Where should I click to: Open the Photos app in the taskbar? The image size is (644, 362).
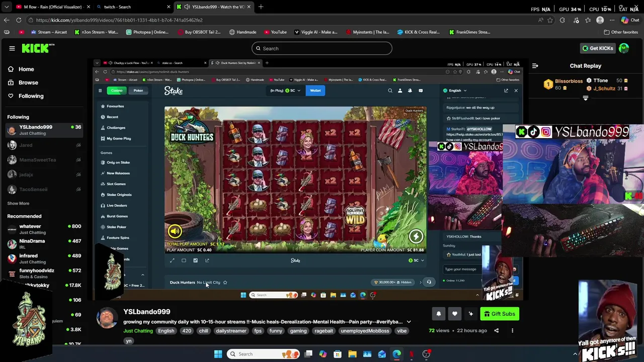367,354
